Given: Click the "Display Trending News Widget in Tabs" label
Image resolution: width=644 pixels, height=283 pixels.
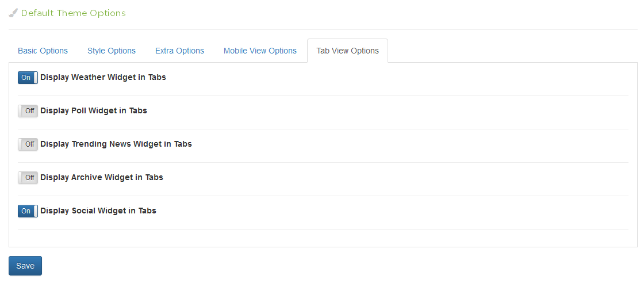Looking at the screenshot, I should coord(116,144).
